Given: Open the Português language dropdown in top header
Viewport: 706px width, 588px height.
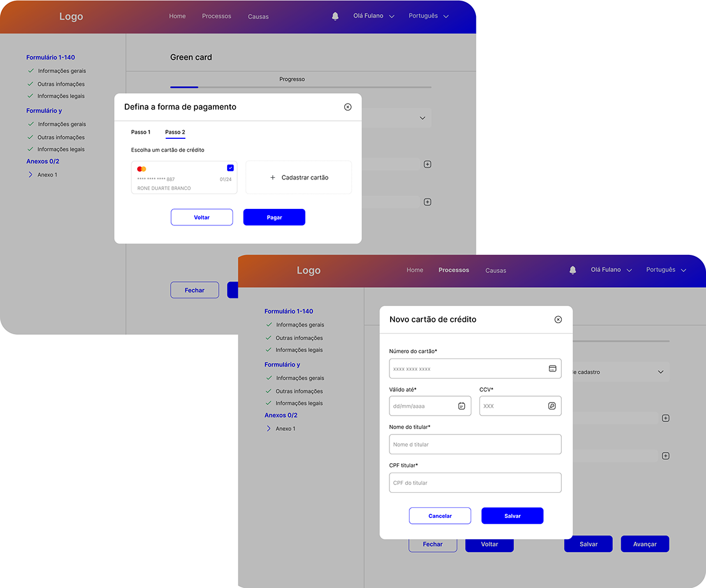Looking at the screenshot, I should [x=429, y=16].
